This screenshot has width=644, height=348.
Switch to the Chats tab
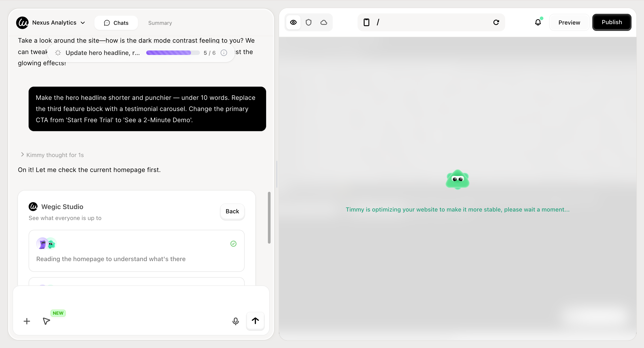[x=116, y=23]
